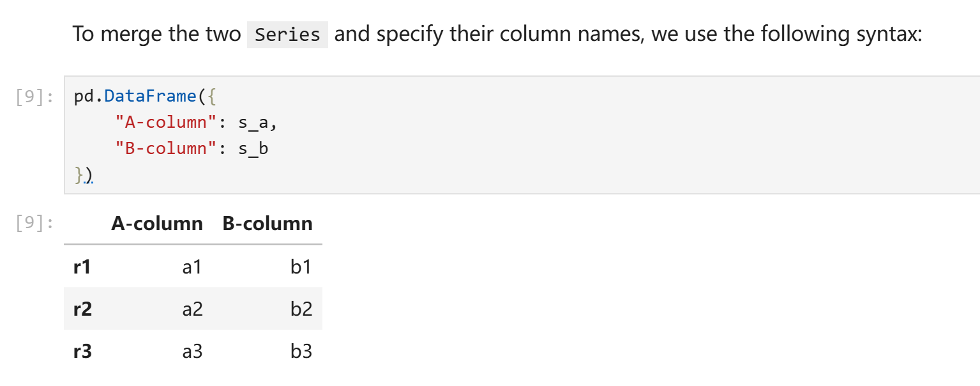This screenshot has height=386, width=980.
Task: Click the "B-column" string in the code
Action: point(162,149)
